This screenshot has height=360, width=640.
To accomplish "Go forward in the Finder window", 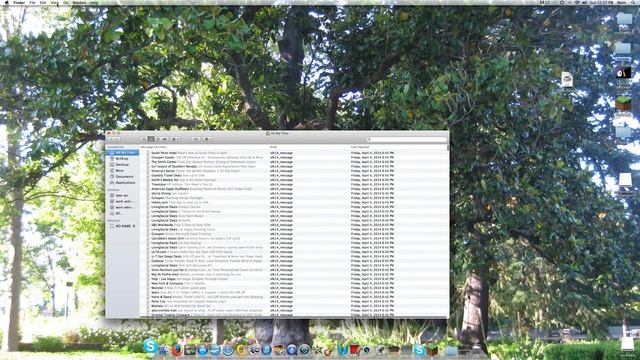I will pos(117,139).
